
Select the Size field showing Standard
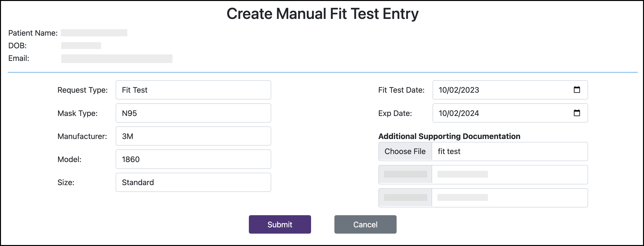193,182
